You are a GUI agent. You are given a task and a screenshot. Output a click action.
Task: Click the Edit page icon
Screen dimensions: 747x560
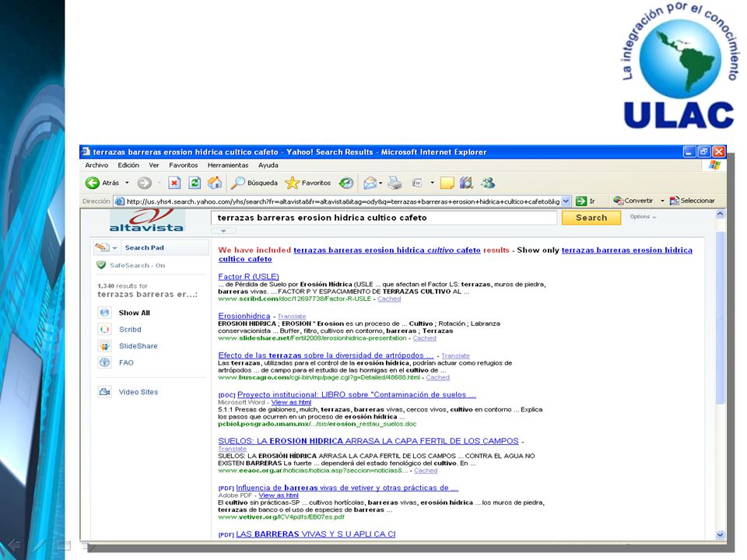(x=417, y=183)
